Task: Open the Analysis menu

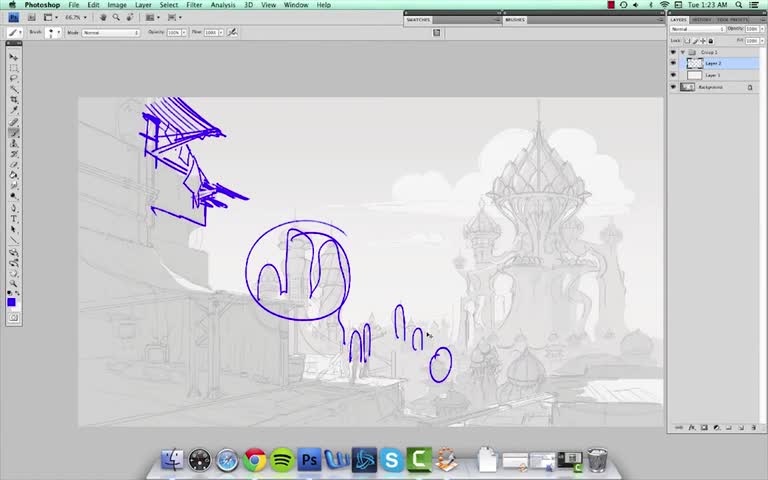Action: [223, 5]
